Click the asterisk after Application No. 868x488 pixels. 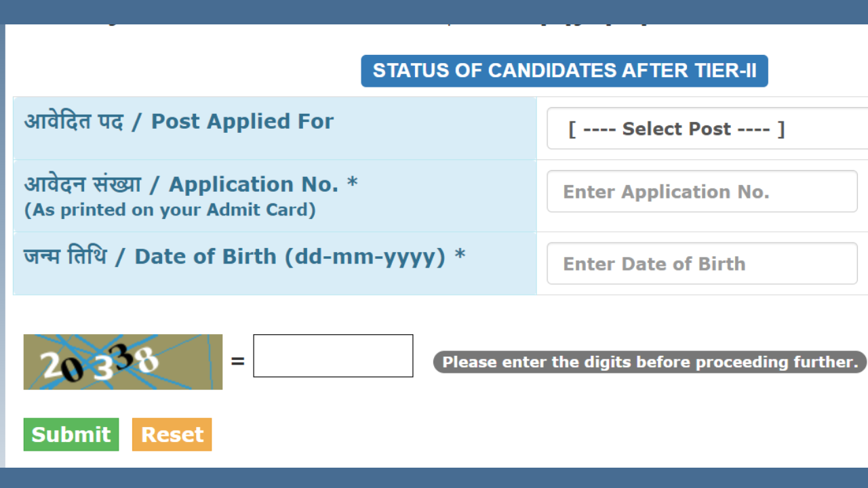[x=352, y=183]
